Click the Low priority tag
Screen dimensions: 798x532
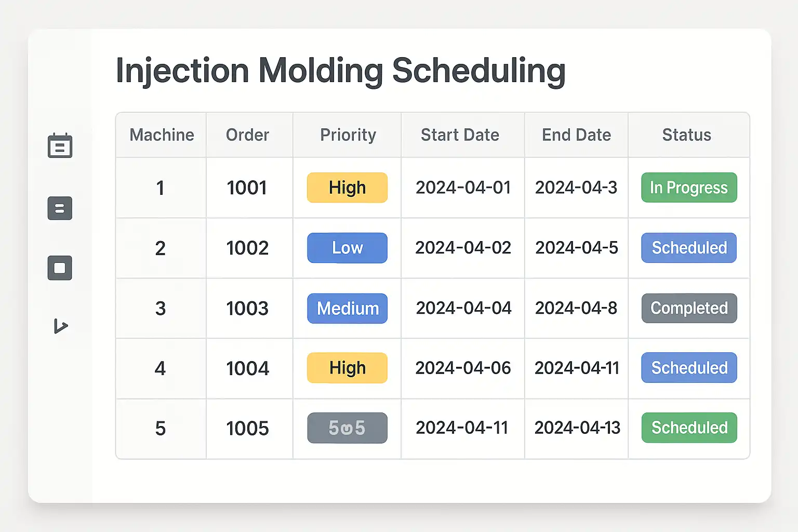[347, 248]
